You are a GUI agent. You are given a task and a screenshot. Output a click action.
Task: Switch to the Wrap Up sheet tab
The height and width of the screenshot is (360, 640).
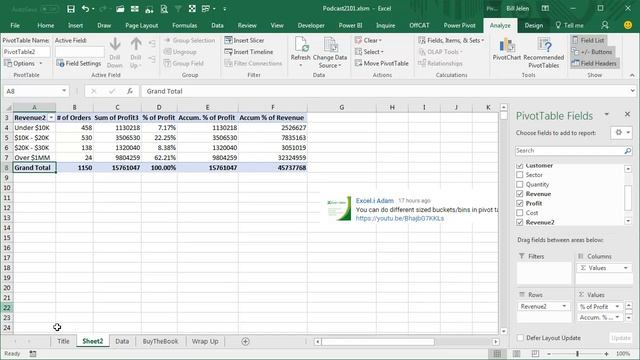pyautogui.click(x=205, y=342)
